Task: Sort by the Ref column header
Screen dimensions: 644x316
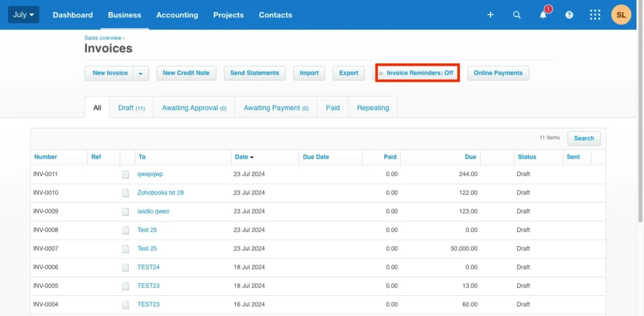Action: (96, 157)
